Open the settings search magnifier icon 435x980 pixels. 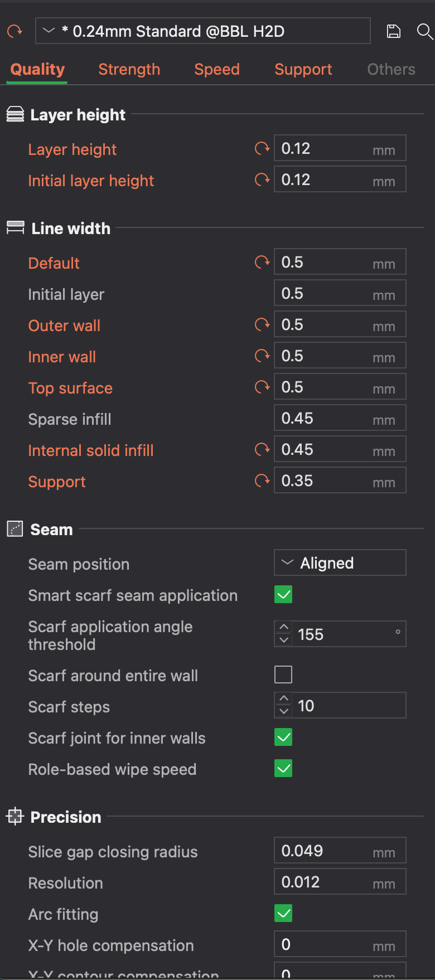[425, 31]
